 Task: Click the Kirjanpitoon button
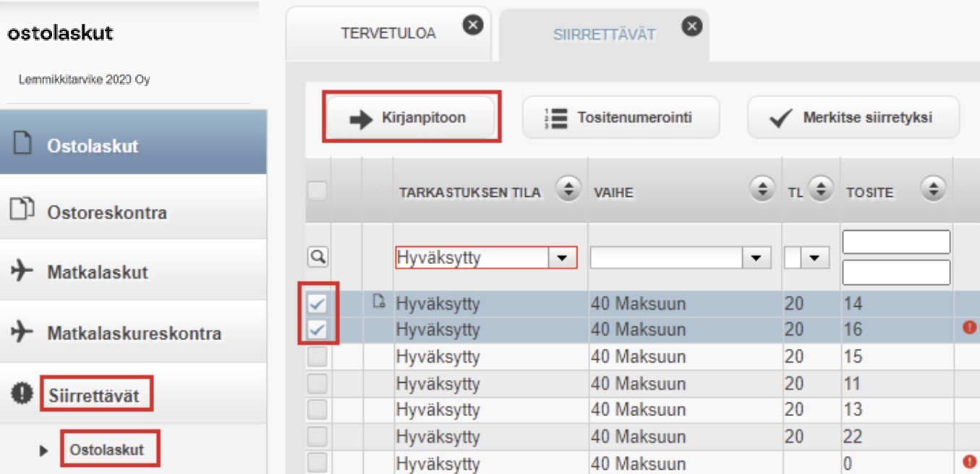[410, 118]
